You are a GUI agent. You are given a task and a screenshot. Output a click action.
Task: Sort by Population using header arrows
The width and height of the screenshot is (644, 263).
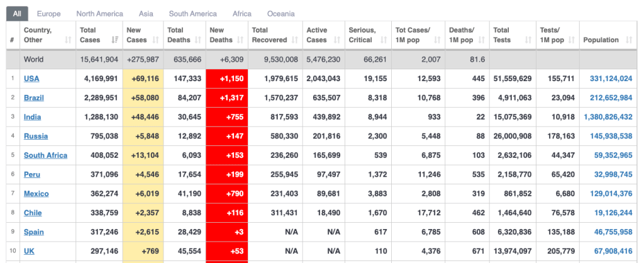pos(629,40)
